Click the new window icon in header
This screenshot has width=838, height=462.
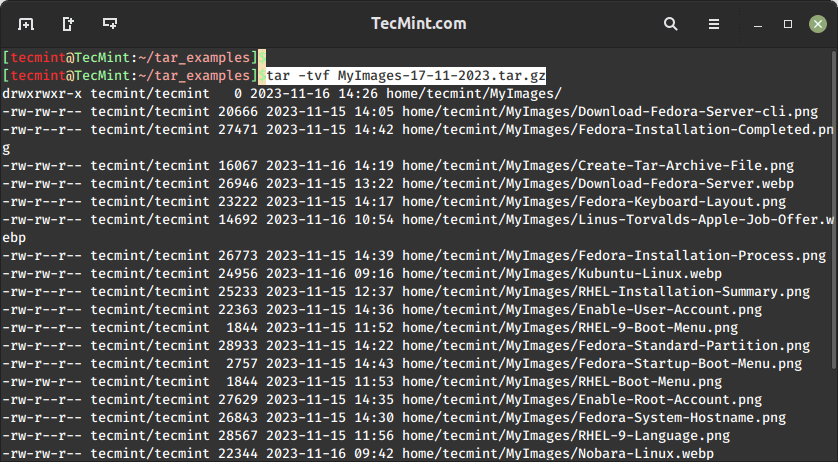pyautogui.click(x=110, y=24)
